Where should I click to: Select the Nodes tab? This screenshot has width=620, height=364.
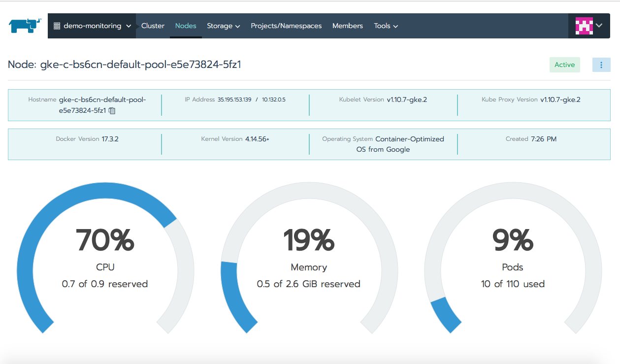pos(186,26)
